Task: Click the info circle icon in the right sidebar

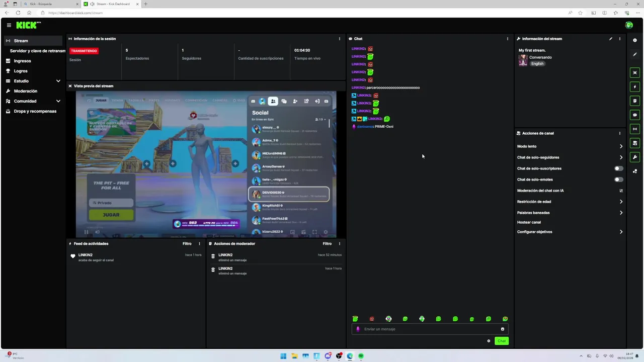Action: point(635,40)
